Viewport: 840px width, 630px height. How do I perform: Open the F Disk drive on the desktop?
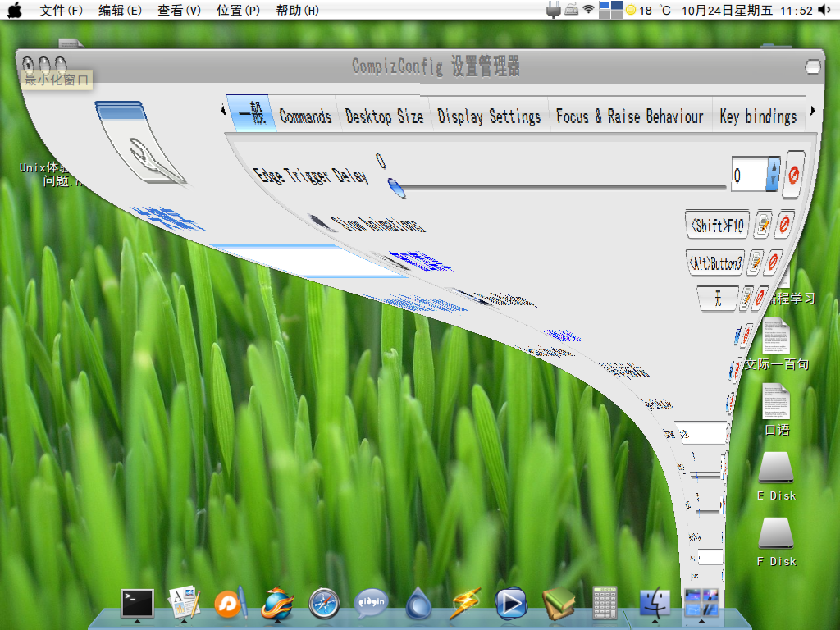(776, 542)
